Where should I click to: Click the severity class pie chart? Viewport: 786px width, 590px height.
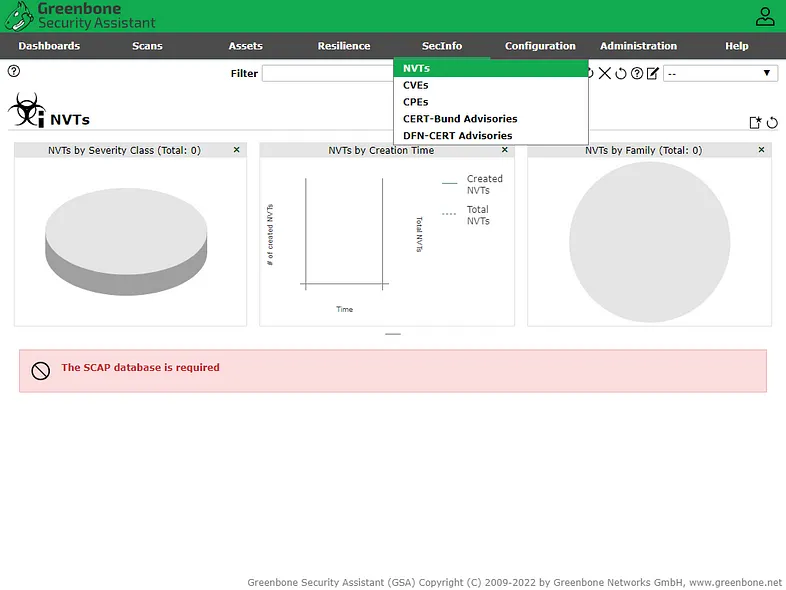126,242
